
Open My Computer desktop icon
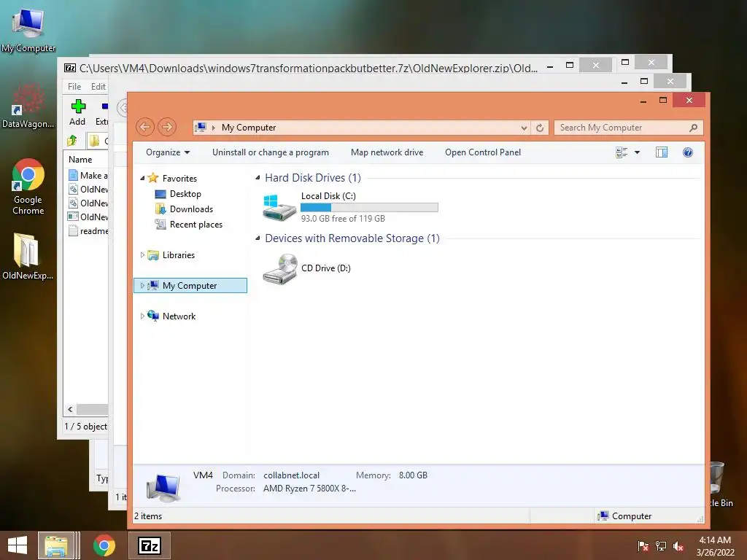28,29
